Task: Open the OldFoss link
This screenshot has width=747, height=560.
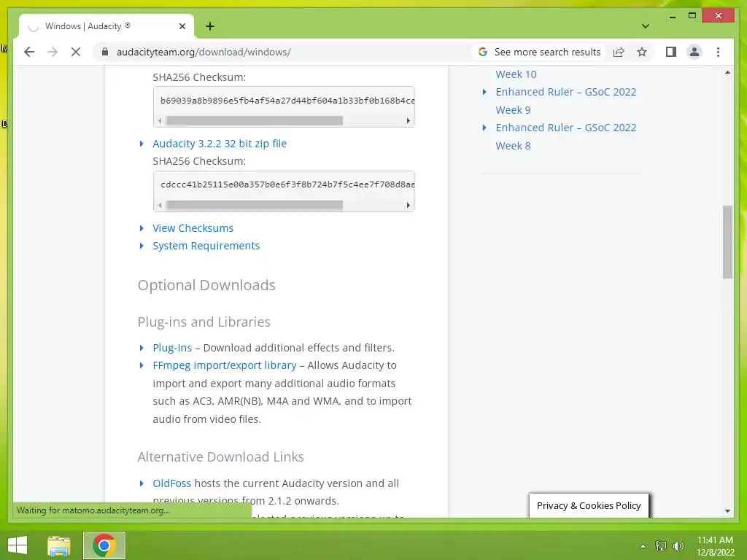Action: coord(171,483)
